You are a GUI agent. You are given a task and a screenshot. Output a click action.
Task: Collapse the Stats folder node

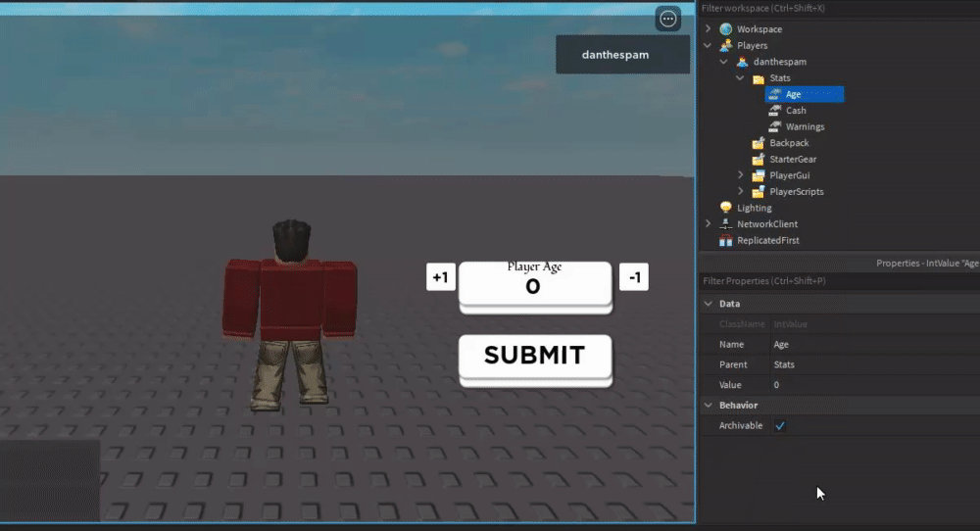(740, 77)
